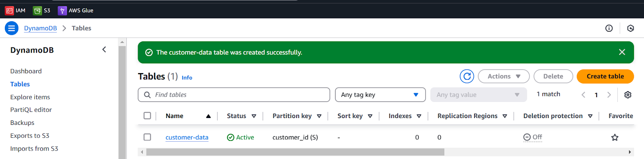Screen dimensions: 644x159
Task: Select the customer-data row checkbox
Action: pos(147,137)
